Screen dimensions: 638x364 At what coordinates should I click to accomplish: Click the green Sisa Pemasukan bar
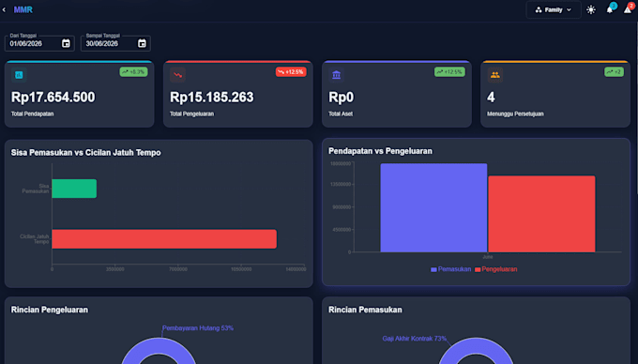coord(74,189)
